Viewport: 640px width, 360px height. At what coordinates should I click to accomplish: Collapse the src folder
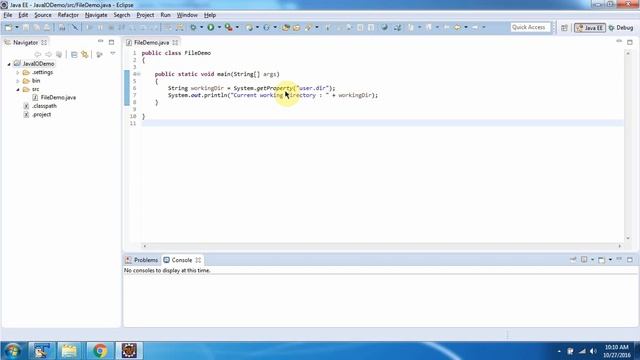click(x=18, y=89)
